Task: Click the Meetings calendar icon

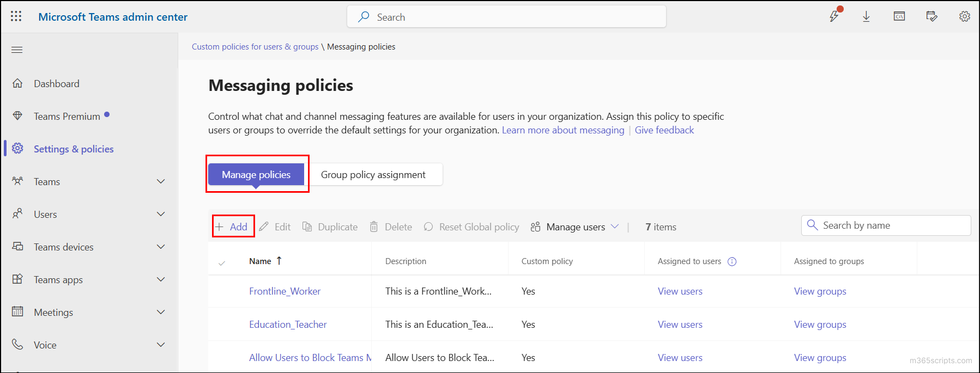Action: [17, 312]
